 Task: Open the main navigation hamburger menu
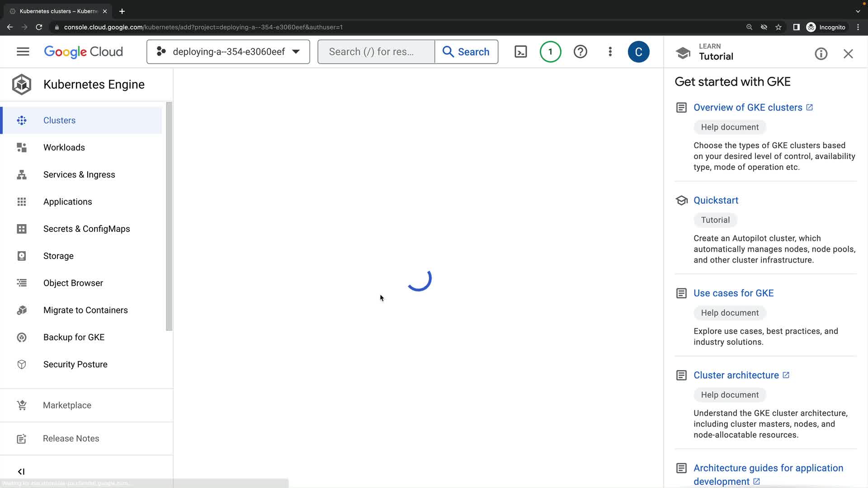coord(23,52)
